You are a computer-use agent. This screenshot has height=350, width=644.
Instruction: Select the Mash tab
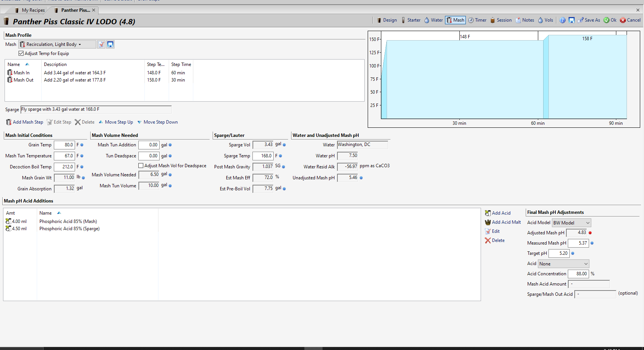pyautogui.click(x=455, y=20)
